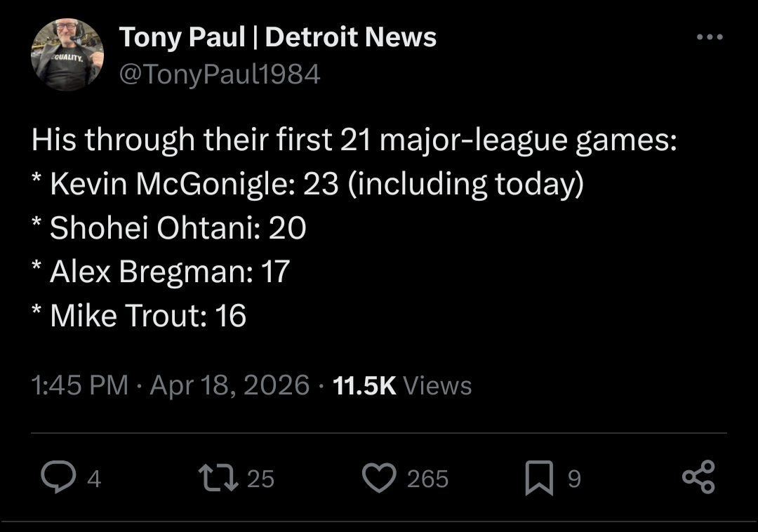Click the reply count number 4
The height and width of the screenshot is (532, 758).
[94, 479]
